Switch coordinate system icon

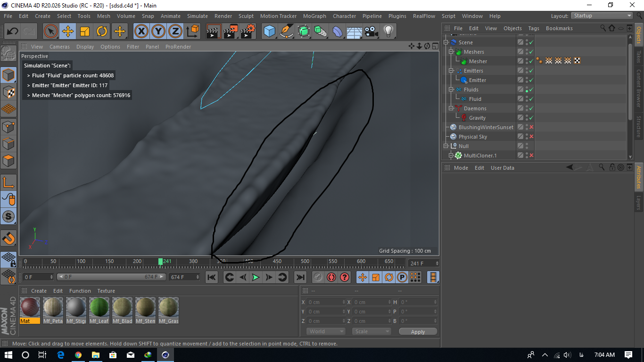[192, 32]
